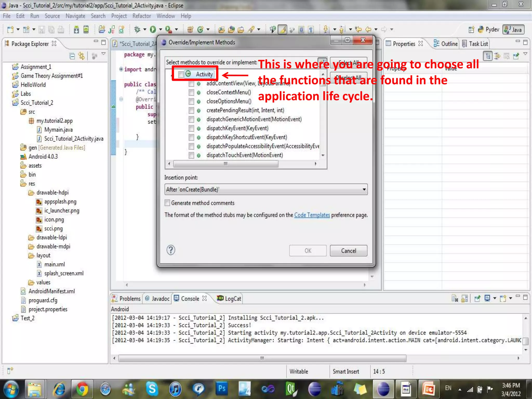Switch to the Problems tab
Screen dimensions: 532x399
[x=126, y=298]
